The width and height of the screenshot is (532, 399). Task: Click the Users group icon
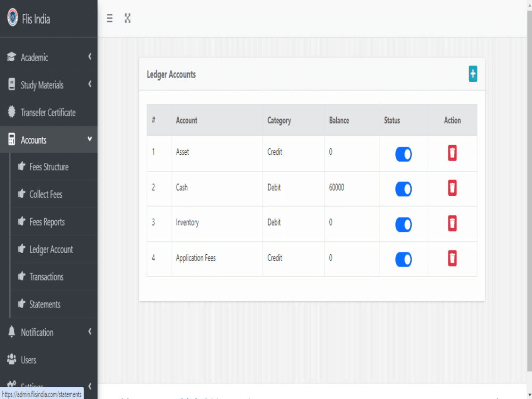[12, 359]
